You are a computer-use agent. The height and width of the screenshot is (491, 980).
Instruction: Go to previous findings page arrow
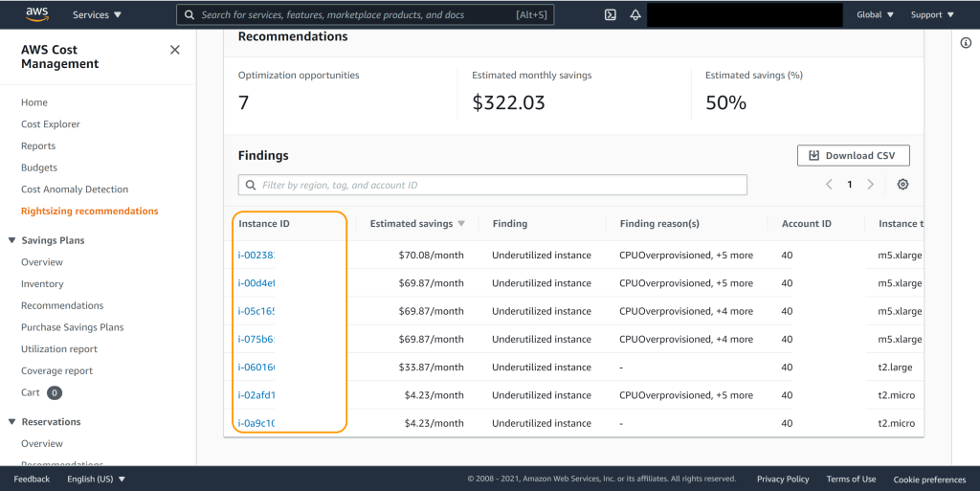(829, 185)
